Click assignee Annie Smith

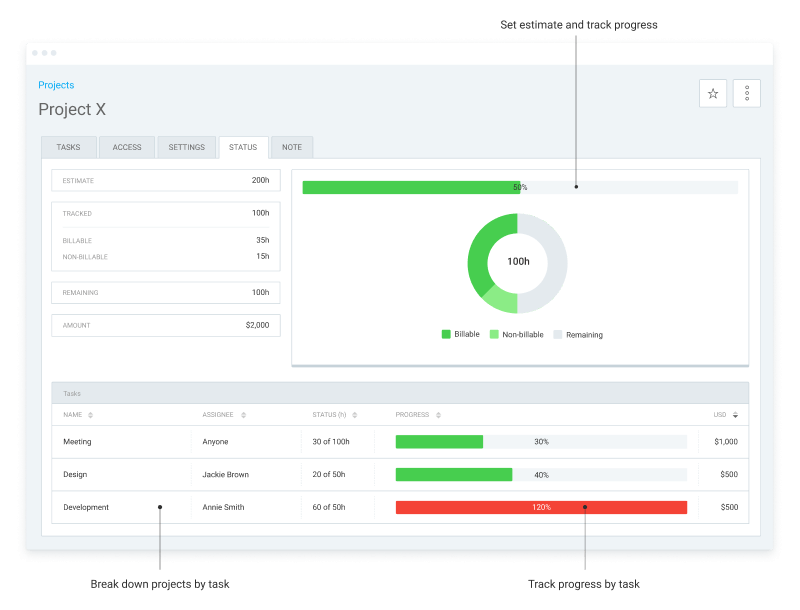coord(223,507)
